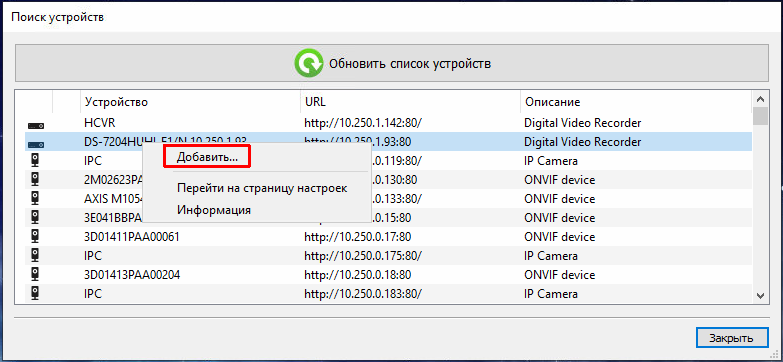This screenshot has width=783, height=362.
Task: Click ONVIF device description for 3D01413PAA00204
Action: (559, 275)
